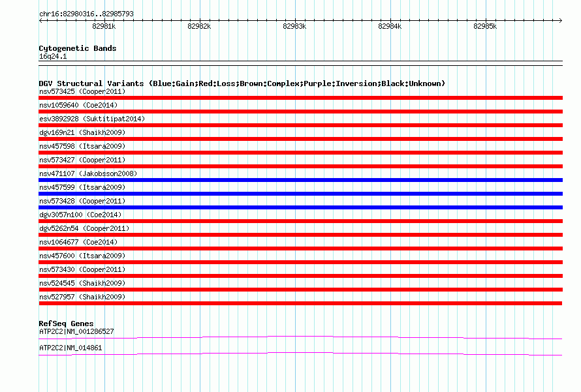Open the dgv169n21 (Shaikh2009) label

pyautogui.click(x=82, y=132)
